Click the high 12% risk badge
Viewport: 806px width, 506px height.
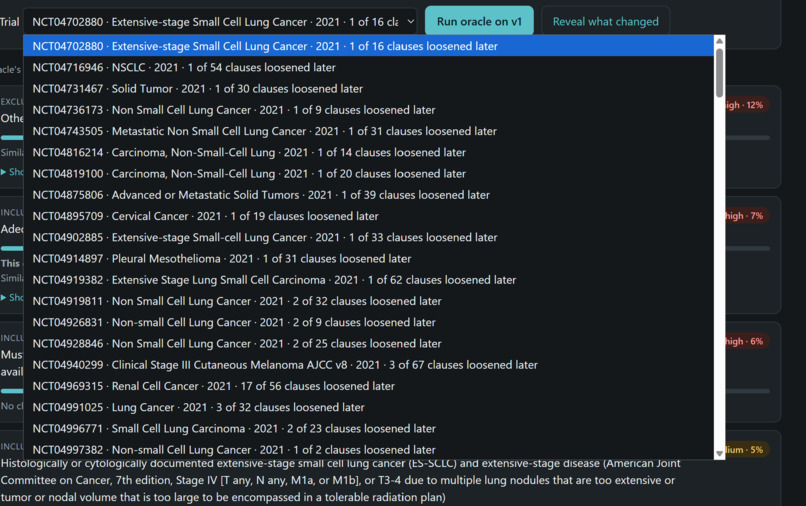[746, 105]
